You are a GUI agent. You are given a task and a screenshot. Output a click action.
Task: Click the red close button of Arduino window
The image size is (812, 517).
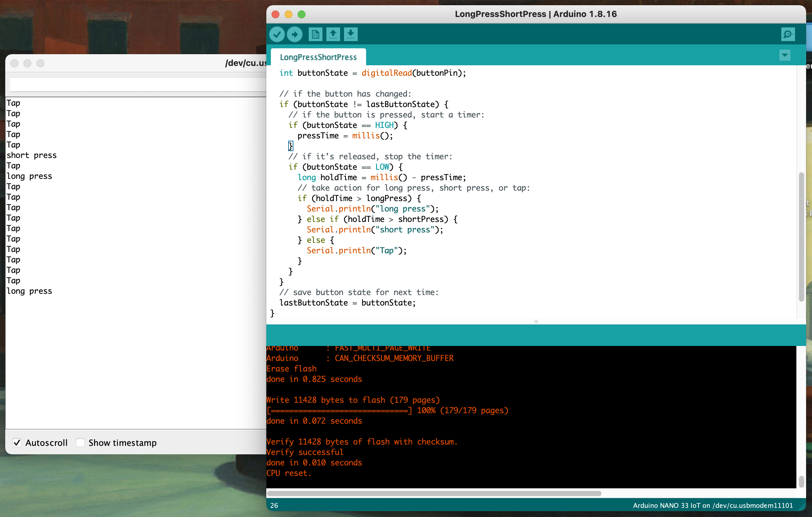coord(275,14)
